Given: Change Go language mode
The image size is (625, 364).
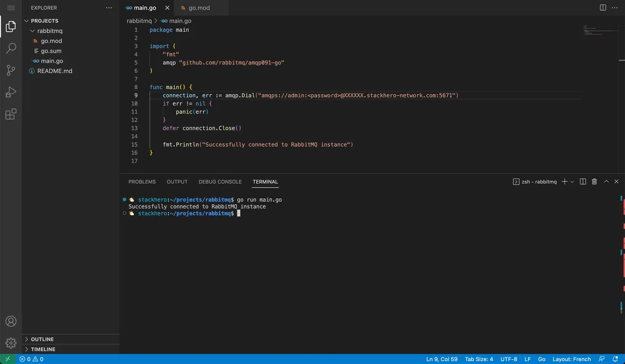Looking at the screenshot, I should 542,359.
